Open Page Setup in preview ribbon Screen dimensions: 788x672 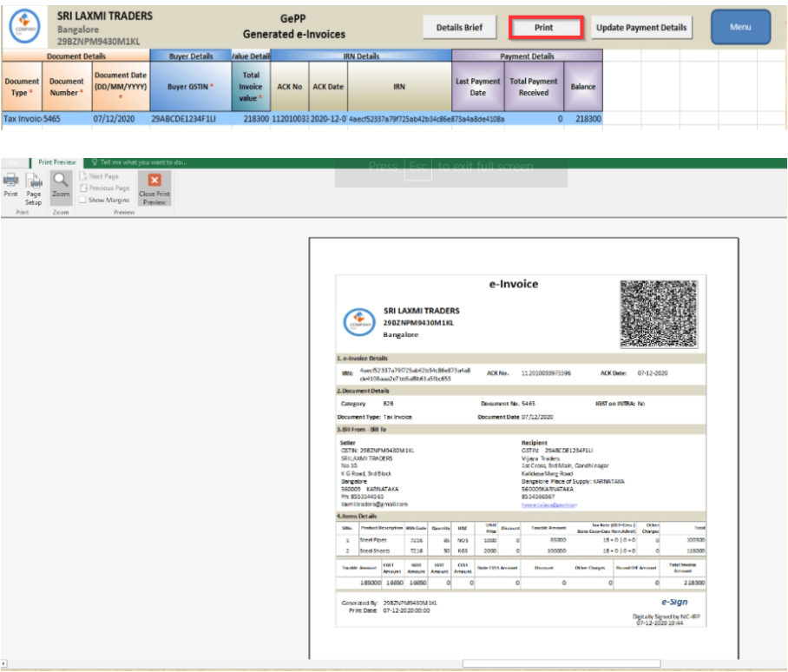[x=34, y=189]
